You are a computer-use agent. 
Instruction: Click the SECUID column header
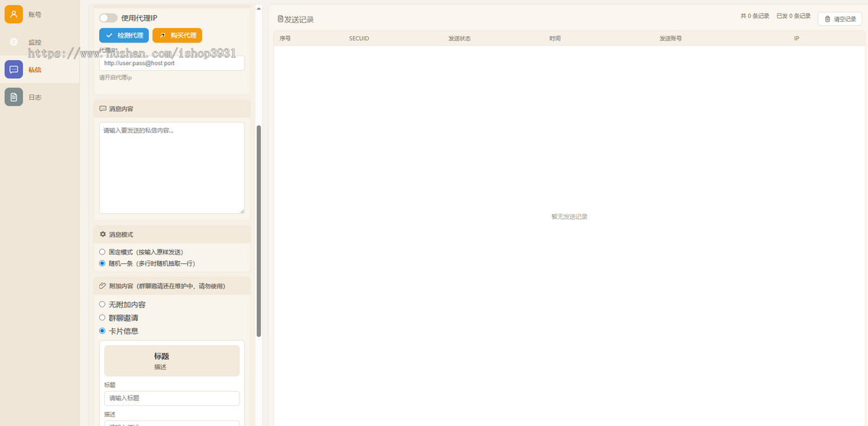pyautogui.click(x=359, y=38)
